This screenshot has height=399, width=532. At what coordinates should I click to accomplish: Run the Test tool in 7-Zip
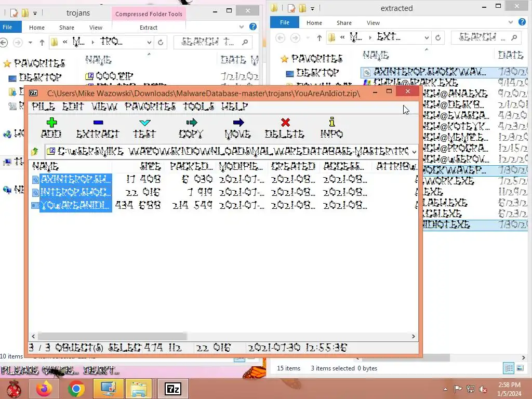pyautogui.click(x=144, y=128)
